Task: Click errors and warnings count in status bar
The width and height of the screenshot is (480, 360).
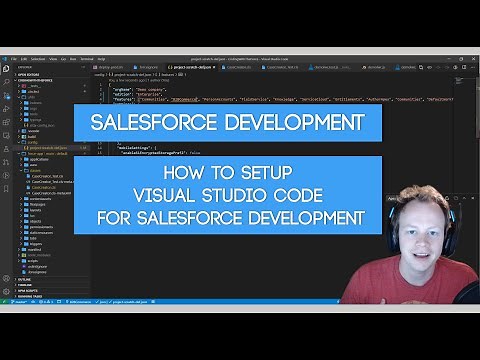Action: [46, 302]
